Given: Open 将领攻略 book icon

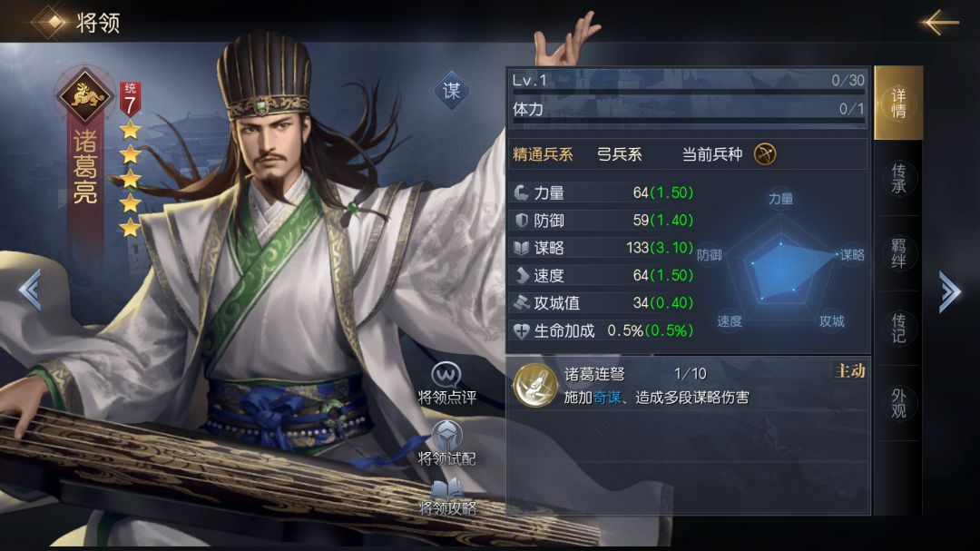Looking at the screenshot, I should pyautogui.click(x=447, y=487).
